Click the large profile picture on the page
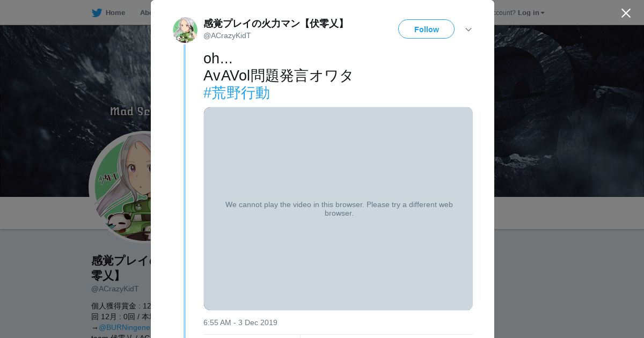The height and width of the screenshot is (338, 644). [x=120, y=188]
